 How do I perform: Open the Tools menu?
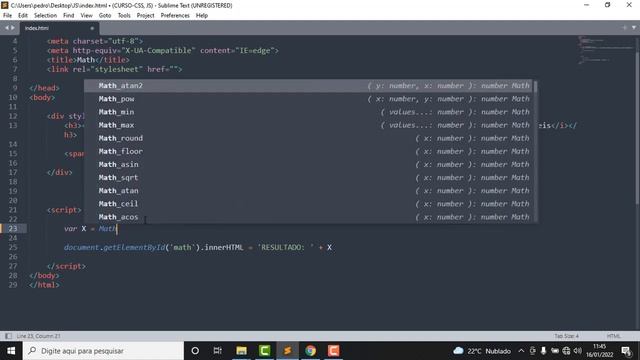124,16
